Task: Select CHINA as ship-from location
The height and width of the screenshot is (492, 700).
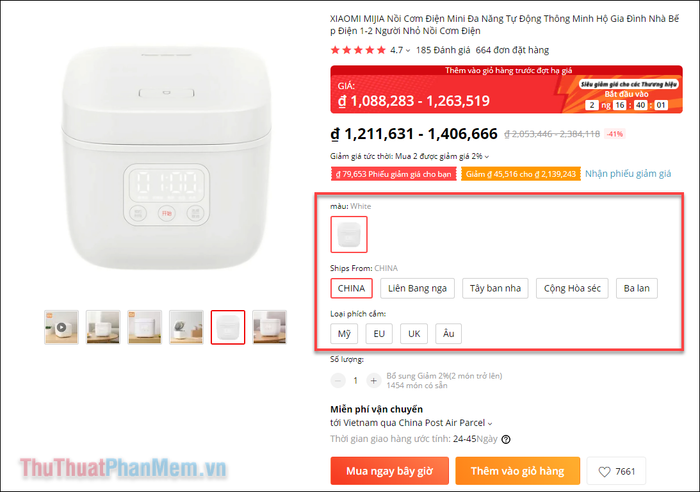Action: [x=351, y=288]
